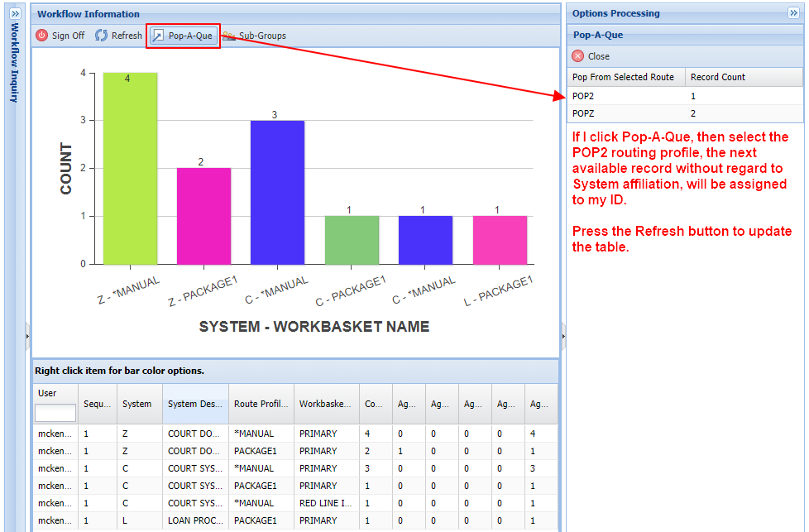
Task: Expand the Workflow Inquiry side panel
Action: (x=16, y=13)
